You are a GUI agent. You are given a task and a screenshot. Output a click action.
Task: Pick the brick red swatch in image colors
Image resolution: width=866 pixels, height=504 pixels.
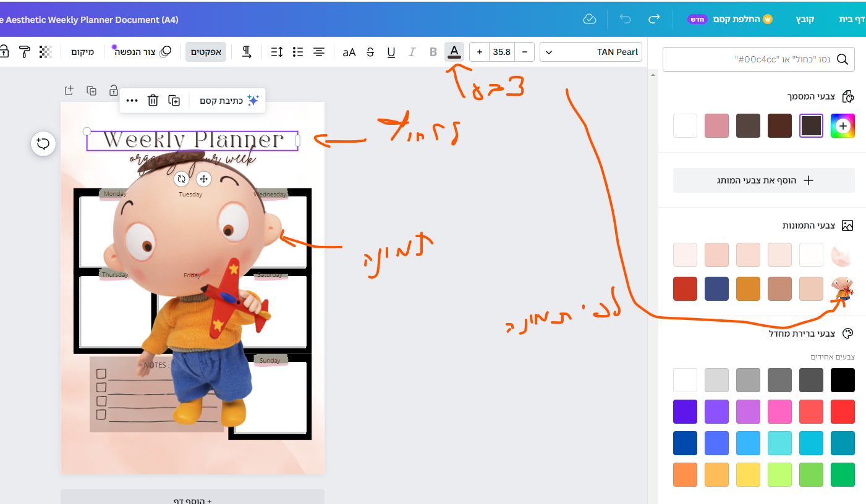[685, 289]
